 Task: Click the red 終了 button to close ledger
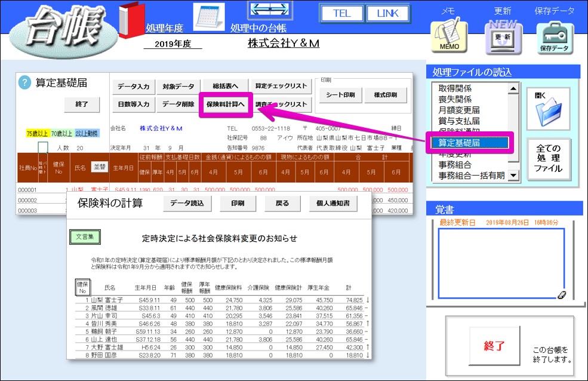494,345
